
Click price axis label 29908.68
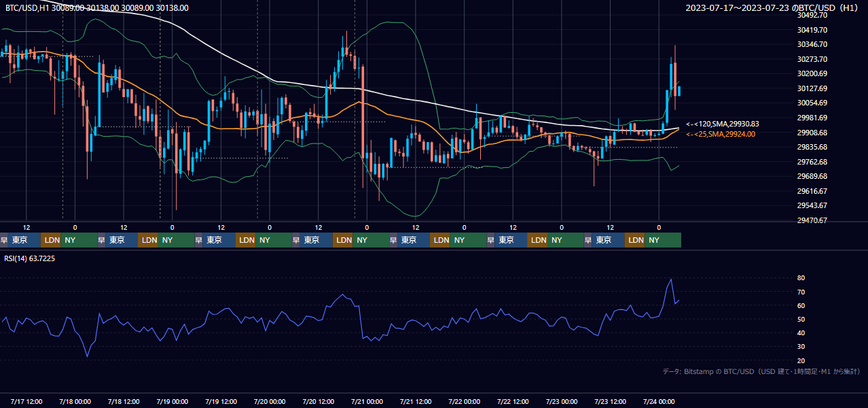coord(812,133)
